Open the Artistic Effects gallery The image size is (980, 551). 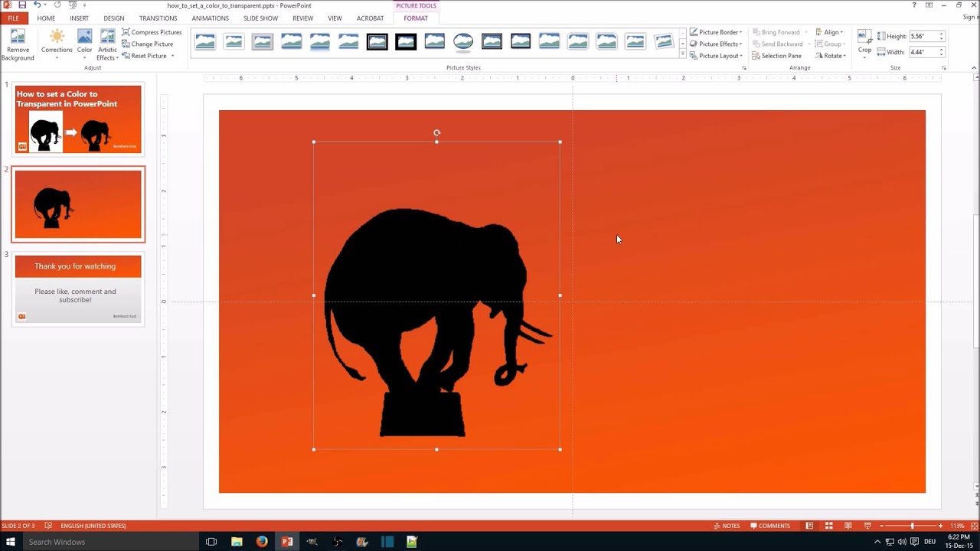(107, 45)
